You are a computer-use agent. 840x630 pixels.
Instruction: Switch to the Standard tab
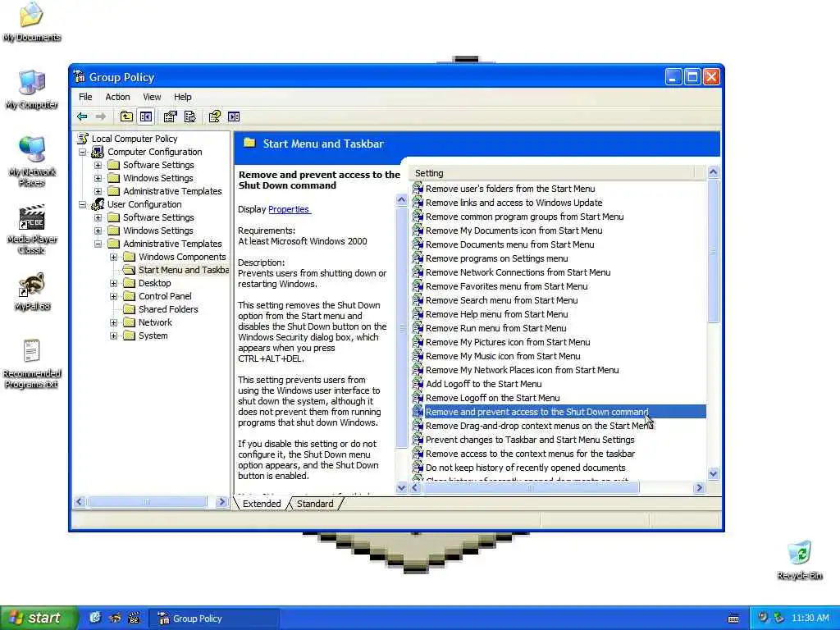point(315,504)
